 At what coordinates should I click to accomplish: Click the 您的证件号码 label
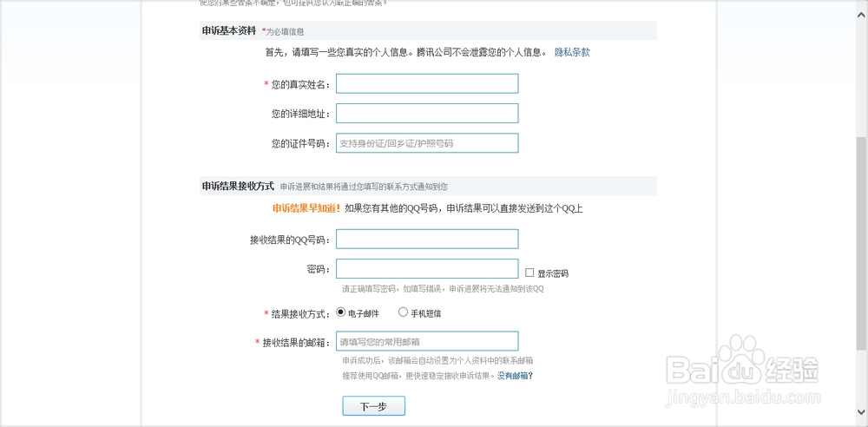301,143
